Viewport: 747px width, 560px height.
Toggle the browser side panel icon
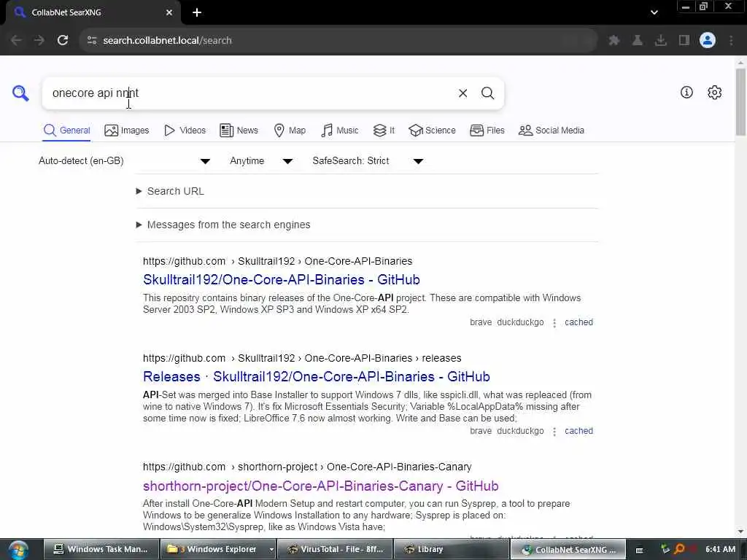click(x=684, y=41)
